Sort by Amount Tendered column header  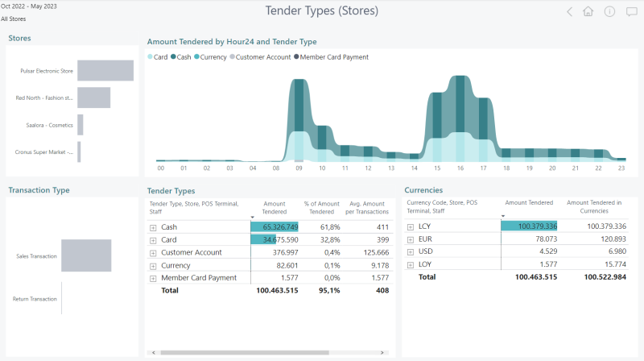[x=275, y=208]
